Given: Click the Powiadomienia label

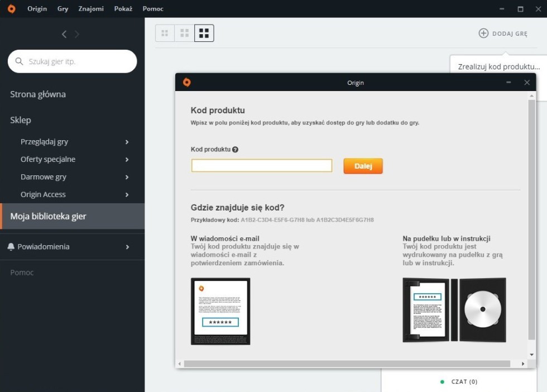Looking at the screenshot, I should click(44, 247).
